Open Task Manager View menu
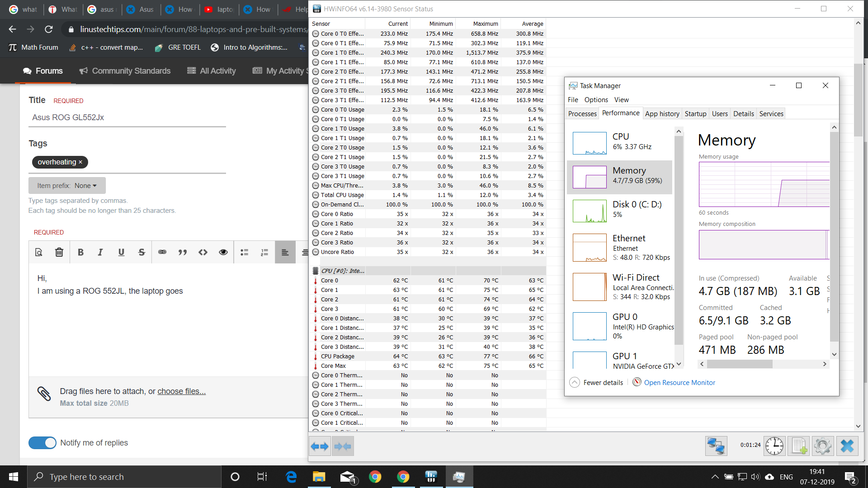This screenshot has height=488, width=868. (x=621, y=100)
